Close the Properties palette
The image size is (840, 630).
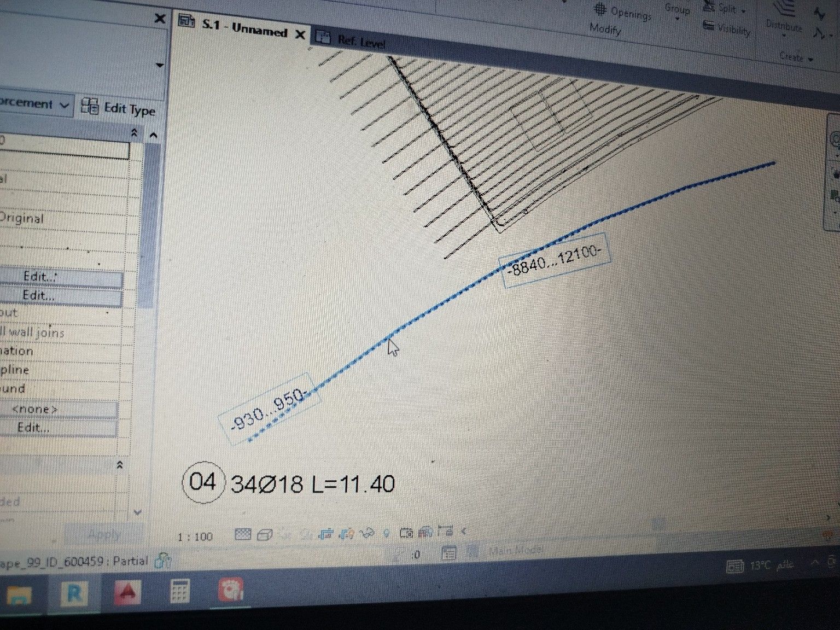[x=160, y=19]
